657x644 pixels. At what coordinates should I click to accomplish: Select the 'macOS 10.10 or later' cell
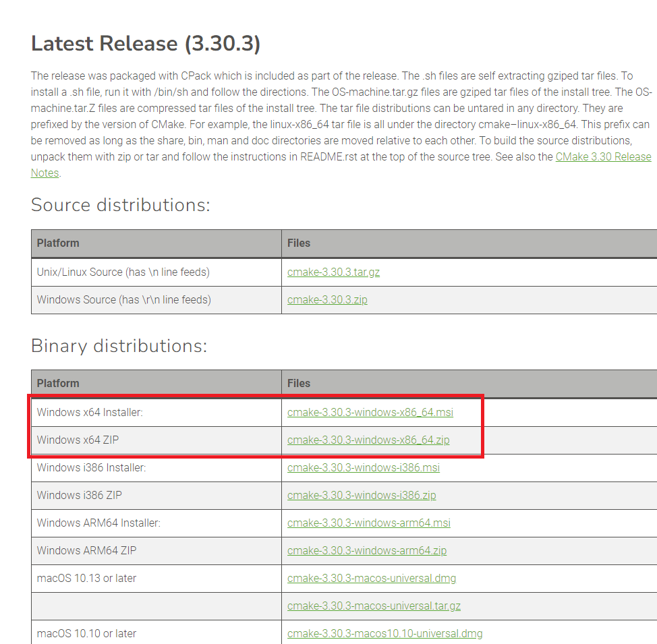(156, 633)
